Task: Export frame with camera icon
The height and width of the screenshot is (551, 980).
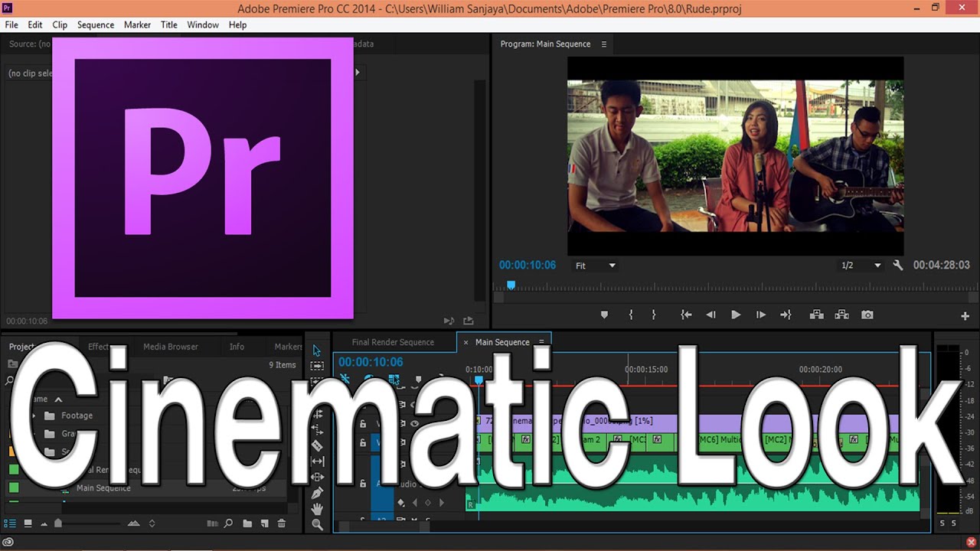Action: coord(867,315)
